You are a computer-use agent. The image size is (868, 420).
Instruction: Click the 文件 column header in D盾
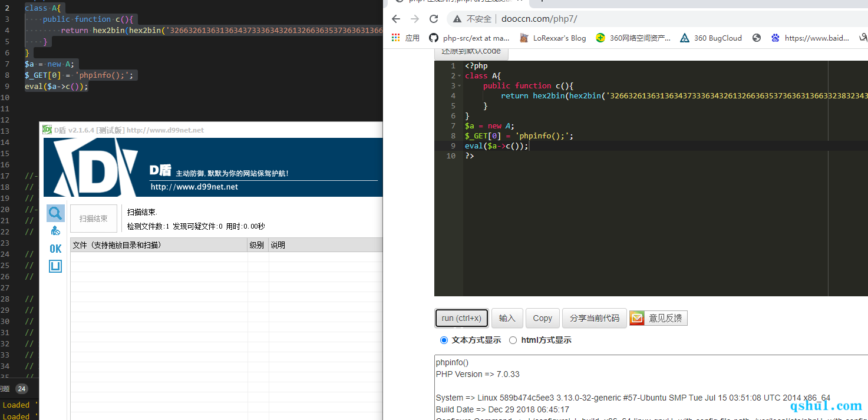pyautogui.click(x=159, y=245)
